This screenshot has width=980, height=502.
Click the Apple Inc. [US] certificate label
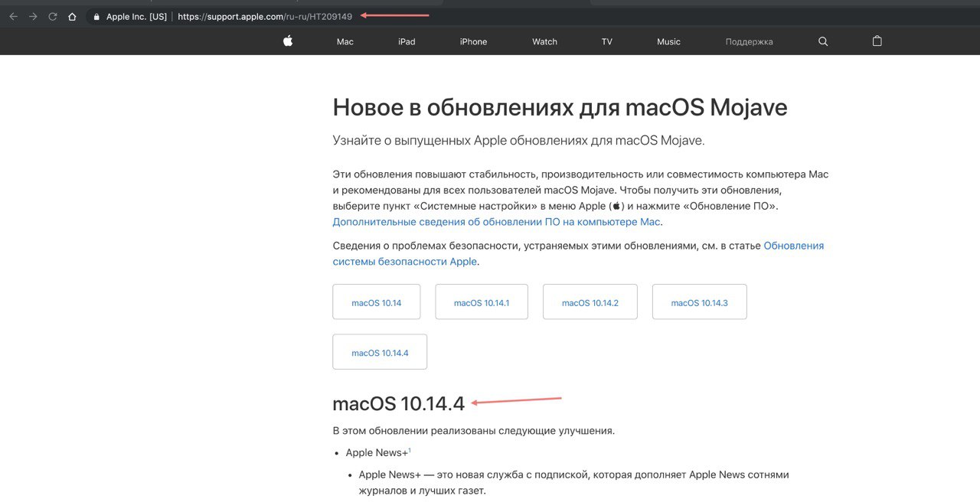coord(136,16)
